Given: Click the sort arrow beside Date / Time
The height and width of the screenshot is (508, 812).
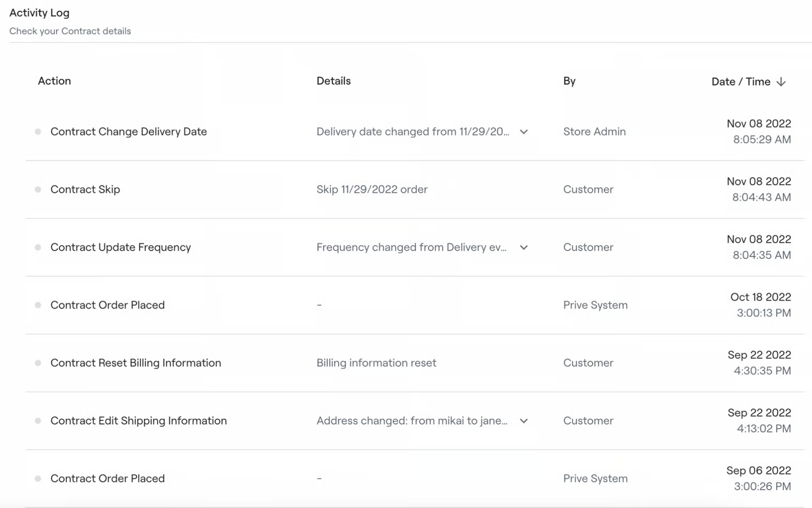Looking at the screenshot, I should point(781,82).
